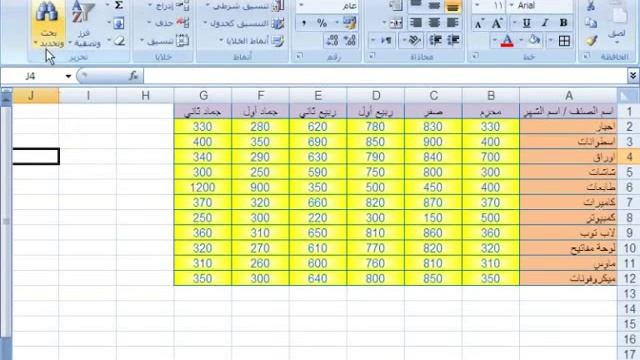Select column G header
The height and width of the screenshot is (360, 640).
[203, 96]
